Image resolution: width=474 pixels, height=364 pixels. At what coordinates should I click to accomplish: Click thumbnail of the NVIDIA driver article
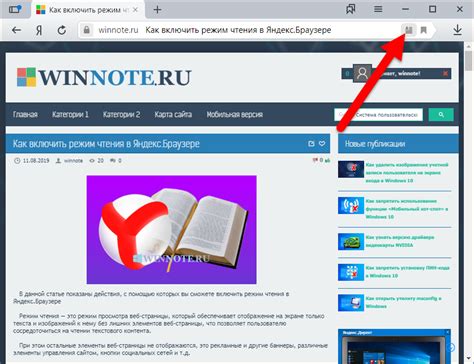351,242
